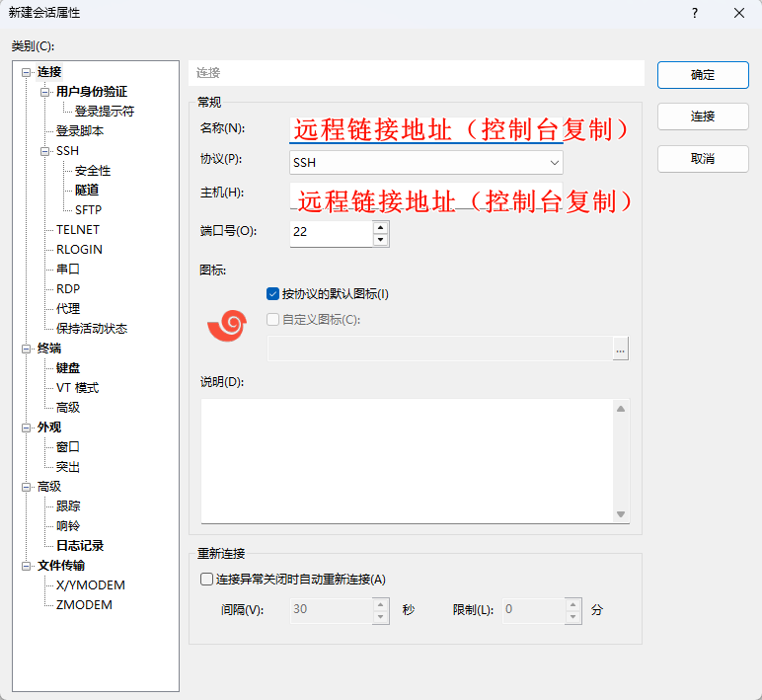Select 代理 in the category tree
The image size is (762, 700).
(x=67, y=309)
